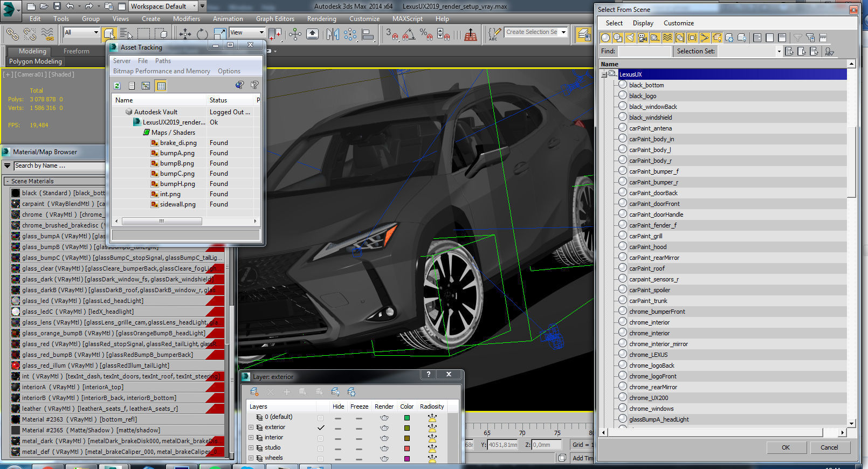This screenshot has width=868, height=469.
Task: Open the Rendering menu
Action: (321, 18)
